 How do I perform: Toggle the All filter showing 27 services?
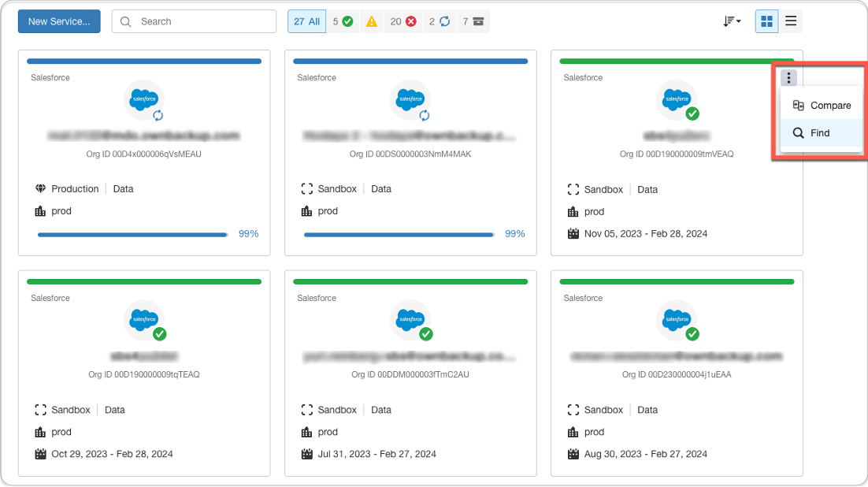pyautogui.click(x=306, y=21)
